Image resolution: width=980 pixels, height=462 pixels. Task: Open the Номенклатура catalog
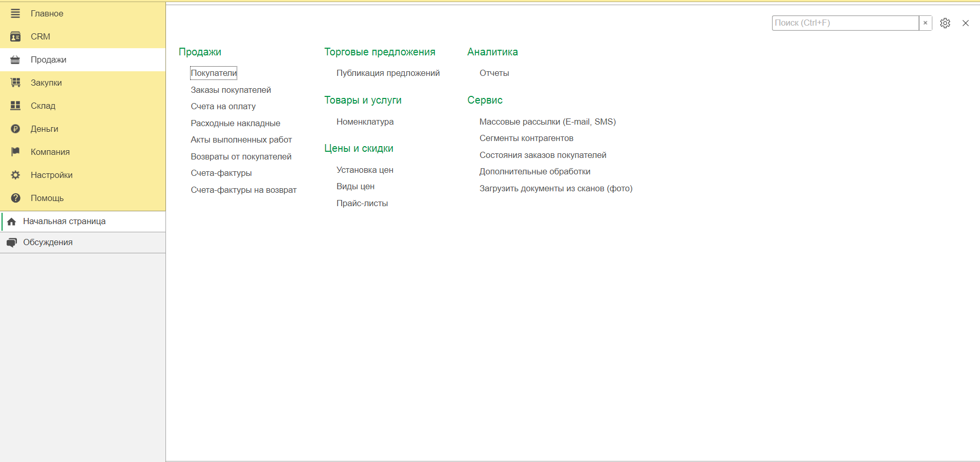[x=365, y=122]
